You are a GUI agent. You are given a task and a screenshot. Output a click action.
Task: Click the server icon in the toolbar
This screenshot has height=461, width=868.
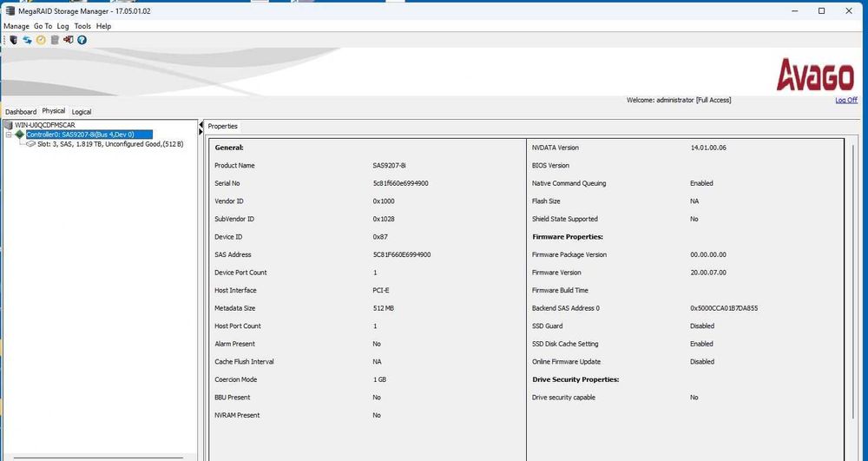(14, 40)
